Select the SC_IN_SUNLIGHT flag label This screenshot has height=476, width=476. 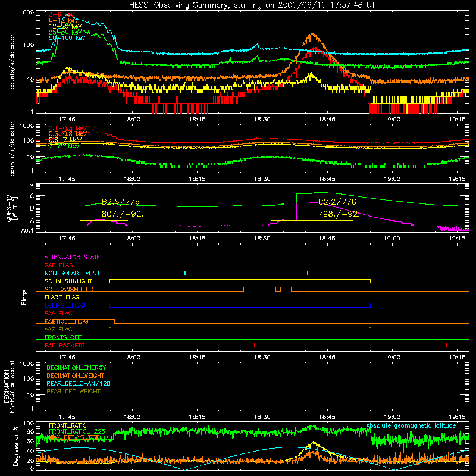click(x=68, y=281)
